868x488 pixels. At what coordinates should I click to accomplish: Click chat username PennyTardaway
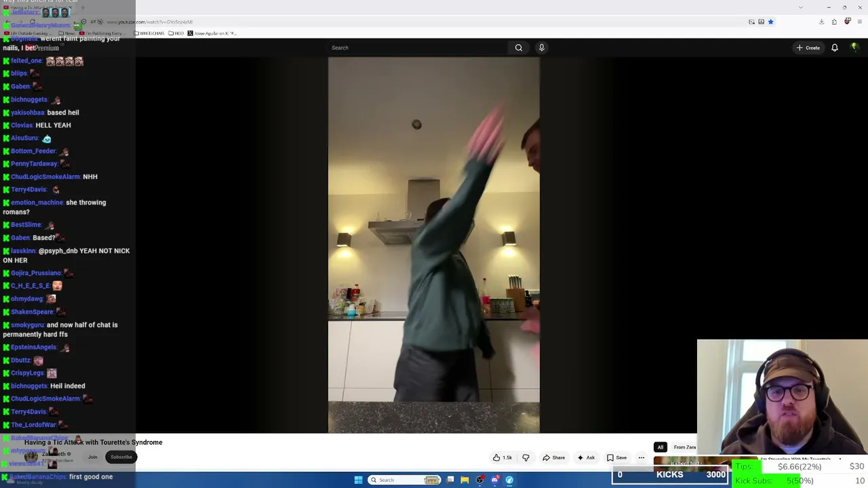pyautogui.click(x=34, y=163)
